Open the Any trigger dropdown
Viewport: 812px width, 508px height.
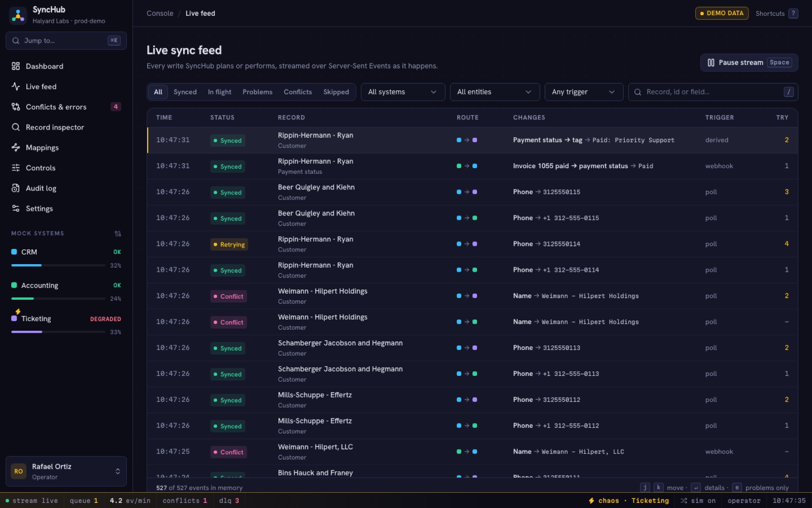point(584,92)
